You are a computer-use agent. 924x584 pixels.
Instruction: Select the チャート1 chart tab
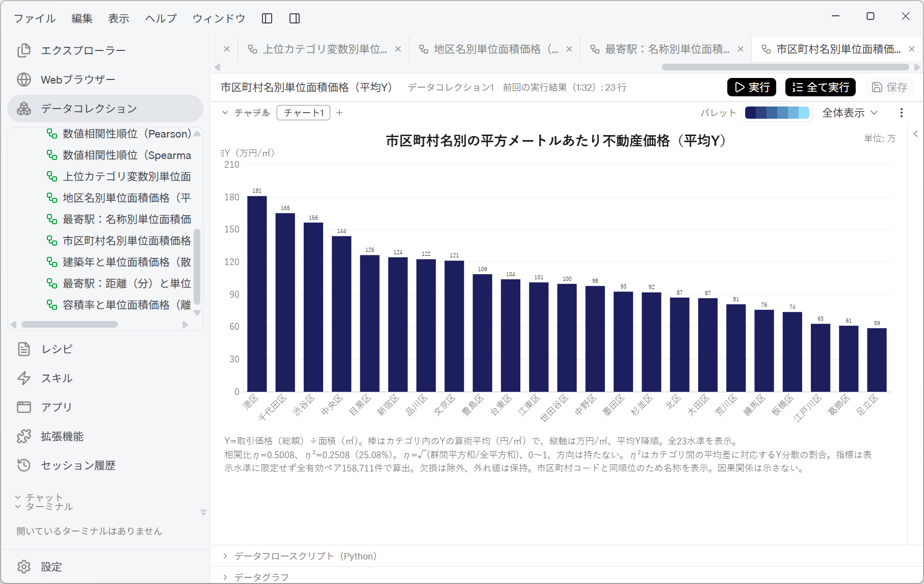click(304, 113)
